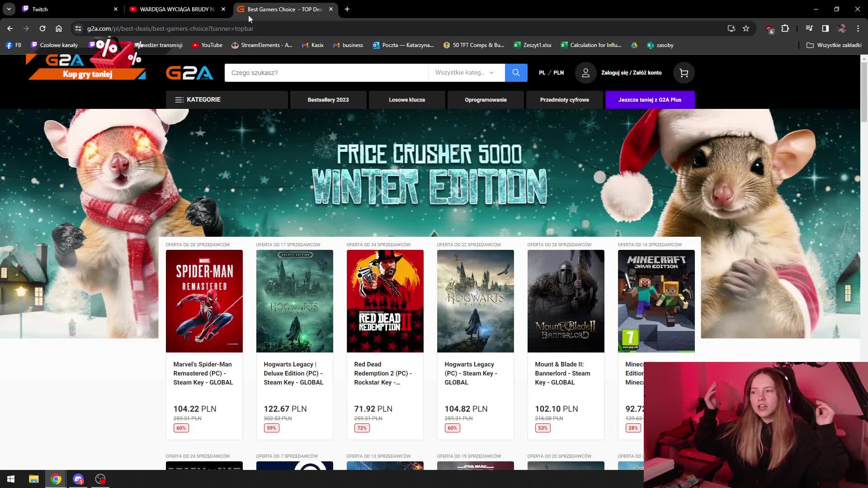Open Red Dead Redemption 2 cover image
Image resolution: width=868 pixels, height=488 pixels.
pos(385,301)
